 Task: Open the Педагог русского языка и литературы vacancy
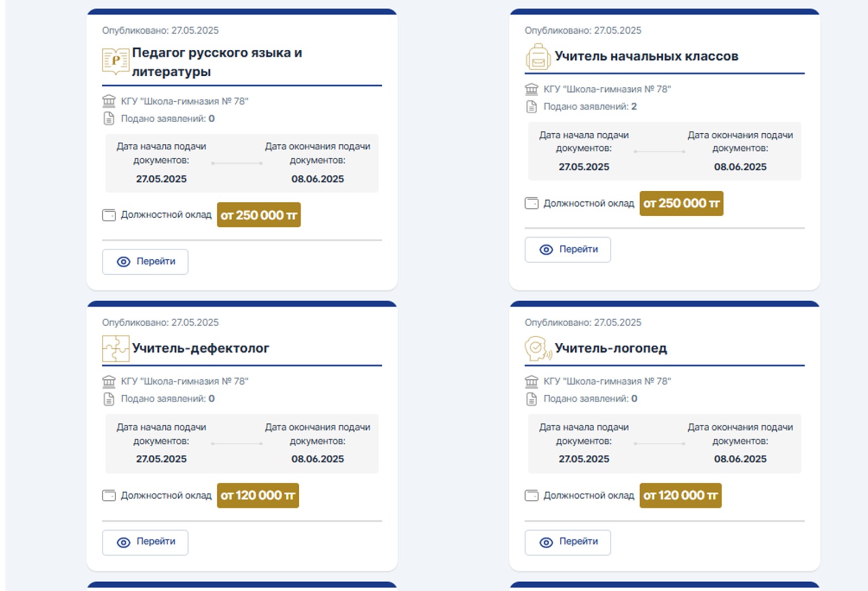click(145, 261)
